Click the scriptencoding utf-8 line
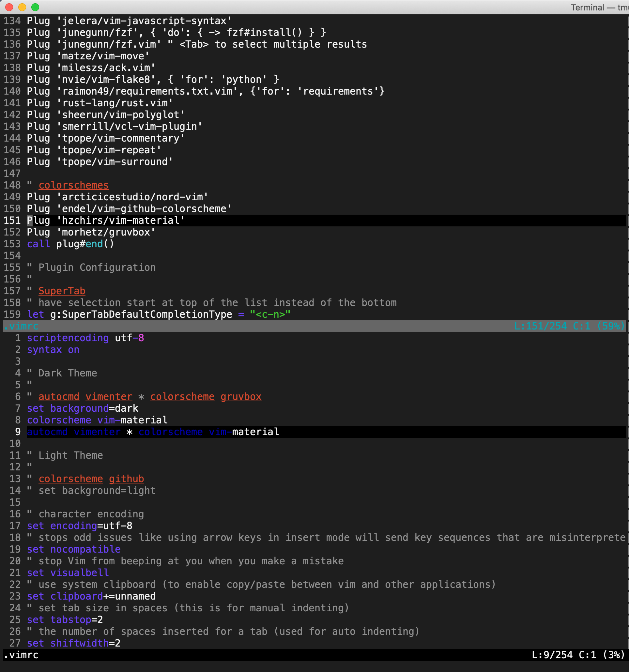 (x=85, y=338)
